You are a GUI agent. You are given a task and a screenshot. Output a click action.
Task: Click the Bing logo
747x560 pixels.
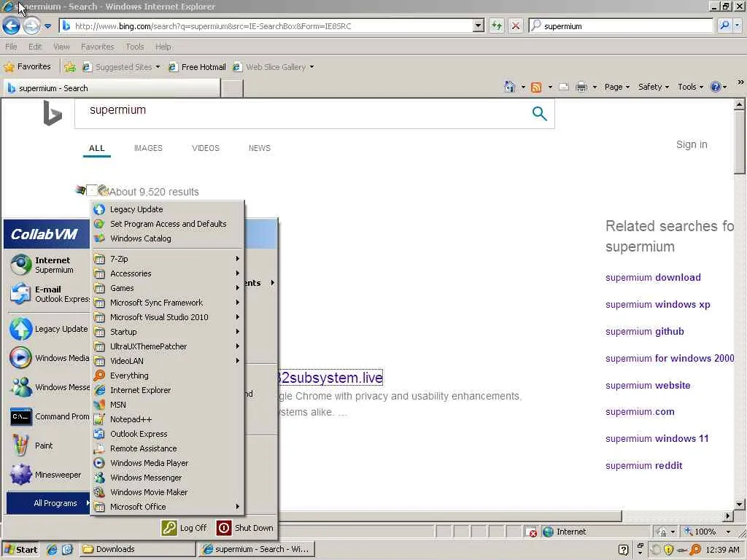point(53,113)
